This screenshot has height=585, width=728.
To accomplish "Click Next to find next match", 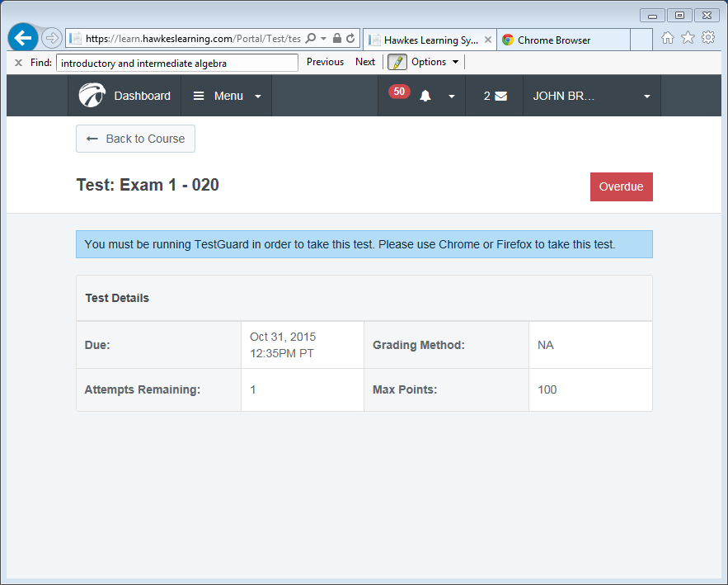I will pos(365,62).
